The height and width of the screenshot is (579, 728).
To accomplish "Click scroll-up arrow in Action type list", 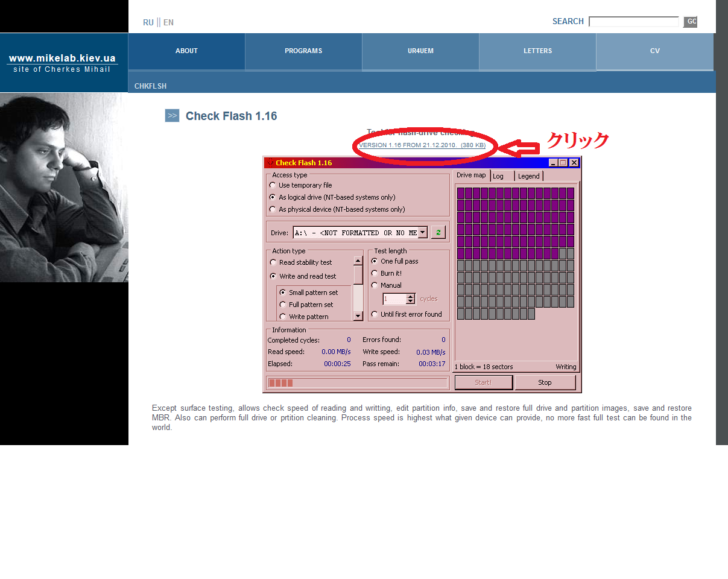I will pyautogui.click(x=357, y=259).
